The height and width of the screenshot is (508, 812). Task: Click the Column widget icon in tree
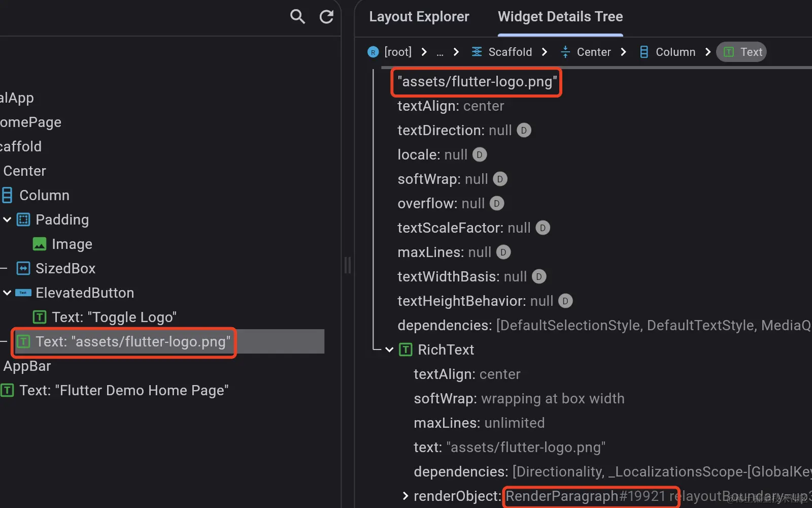[7, 196]
